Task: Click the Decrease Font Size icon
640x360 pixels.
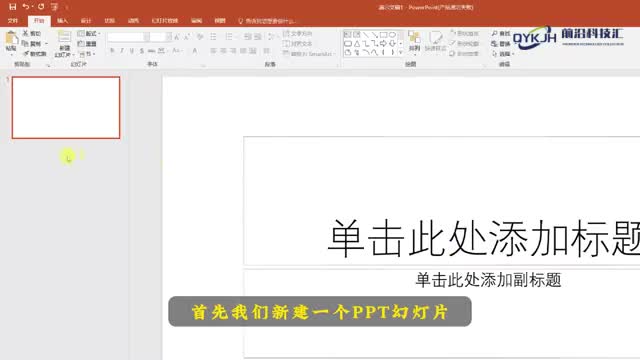Action: [x=187, y=37]
